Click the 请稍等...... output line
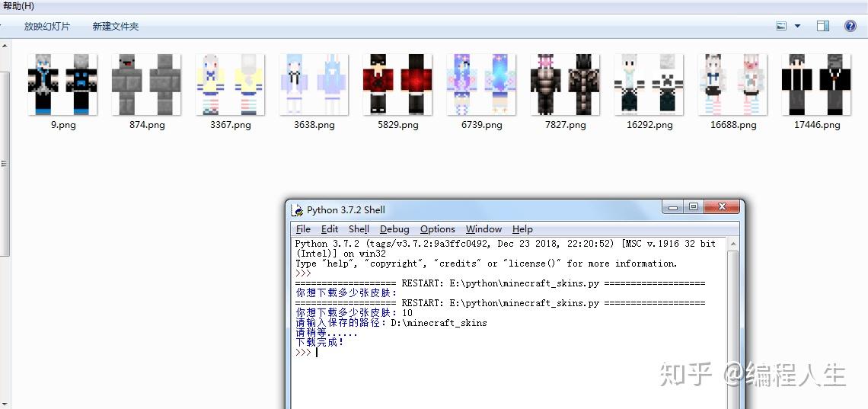868x409 pixels. coord(327,333)
